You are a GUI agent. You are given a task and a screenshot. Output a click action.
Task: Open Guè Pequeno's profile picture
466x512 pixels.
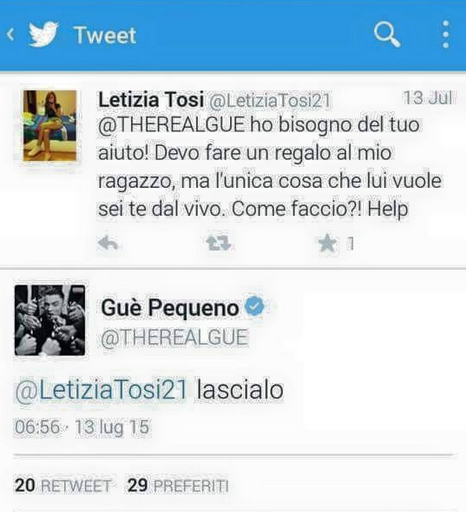(50, 320)
